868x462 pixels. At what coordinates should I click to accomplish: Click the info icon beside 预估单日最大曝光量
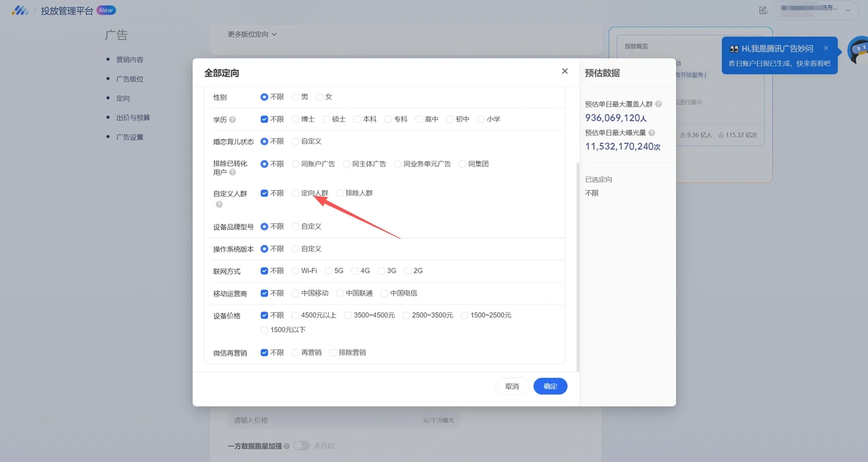652,133
